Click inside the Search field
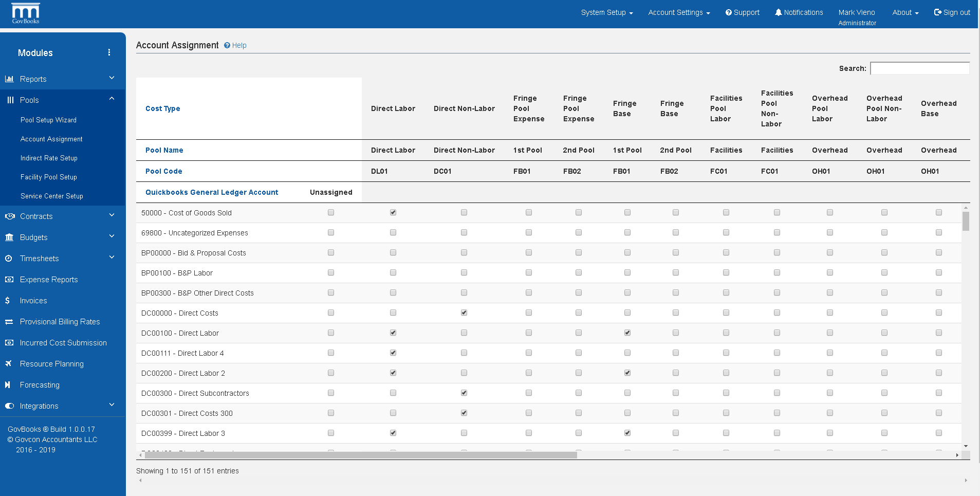 [x=919, y=68]
